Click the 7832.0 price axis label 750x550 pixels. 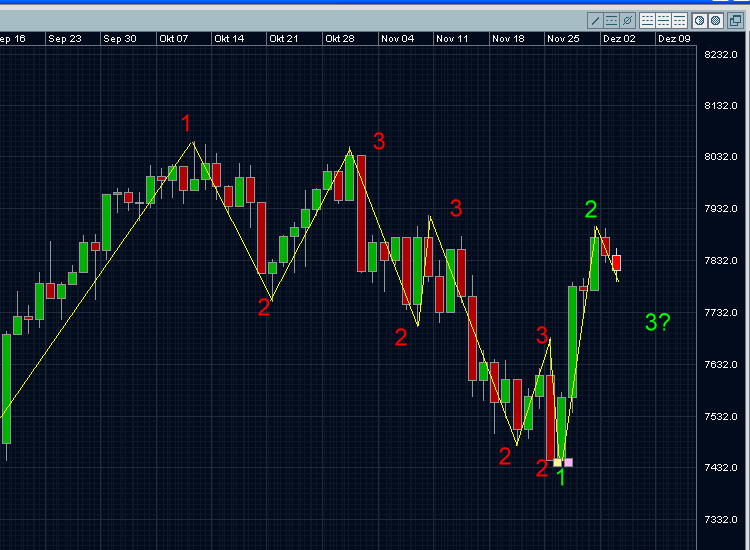[x=721, y=261]
